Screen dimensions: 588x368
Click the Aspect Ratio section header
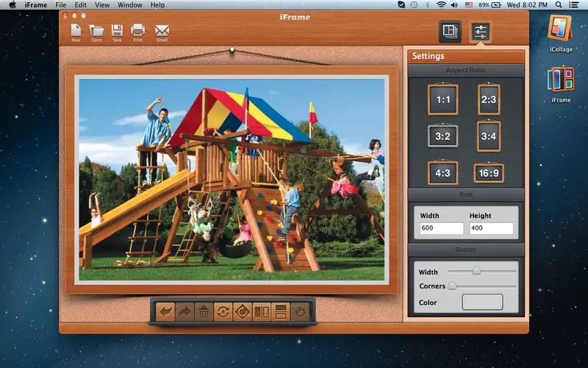click(x=466, y=70)
